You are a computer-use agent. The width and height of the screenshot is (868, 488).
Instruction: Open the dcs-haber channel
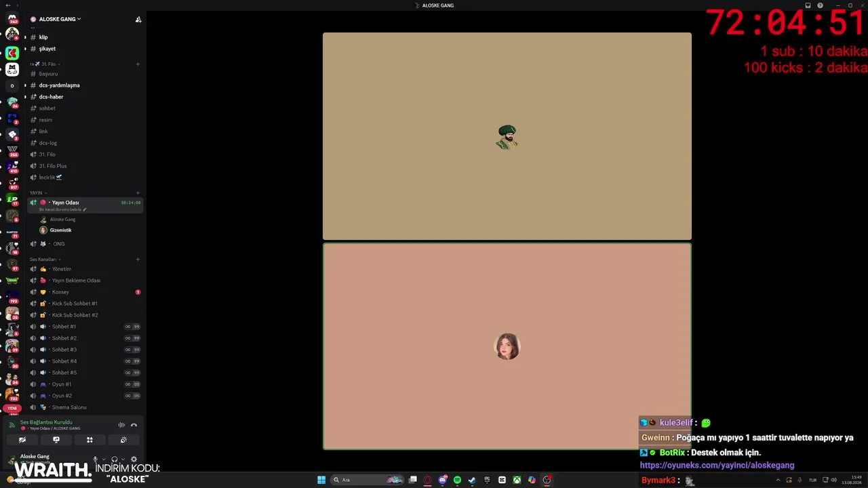point(84,97)
